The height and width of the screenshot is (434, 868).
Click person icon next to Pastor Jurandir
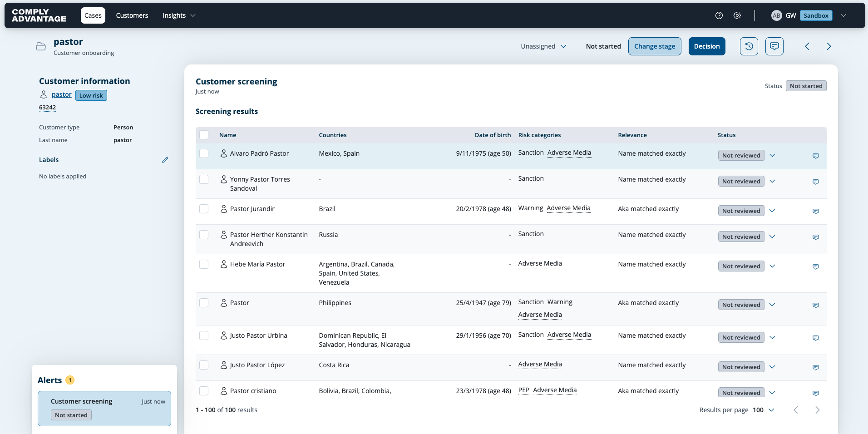(x=224, y=209)
